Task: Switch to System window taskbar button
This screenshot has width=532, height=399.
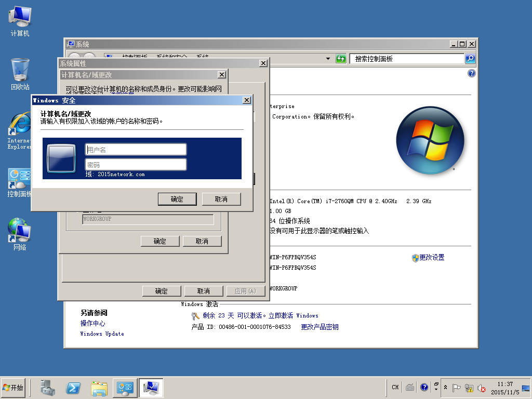Action: (151, 388)
